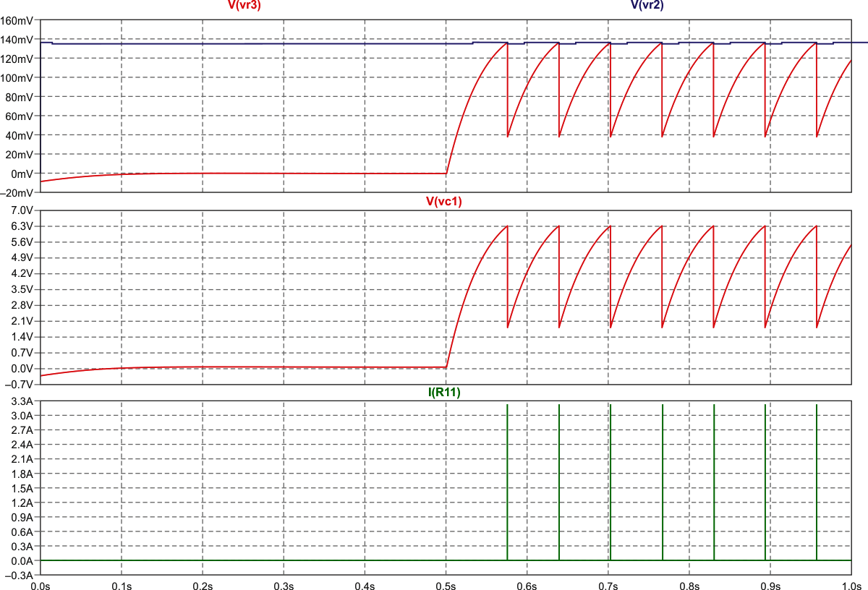Click the 0.6A axis value

coord(24,531)
